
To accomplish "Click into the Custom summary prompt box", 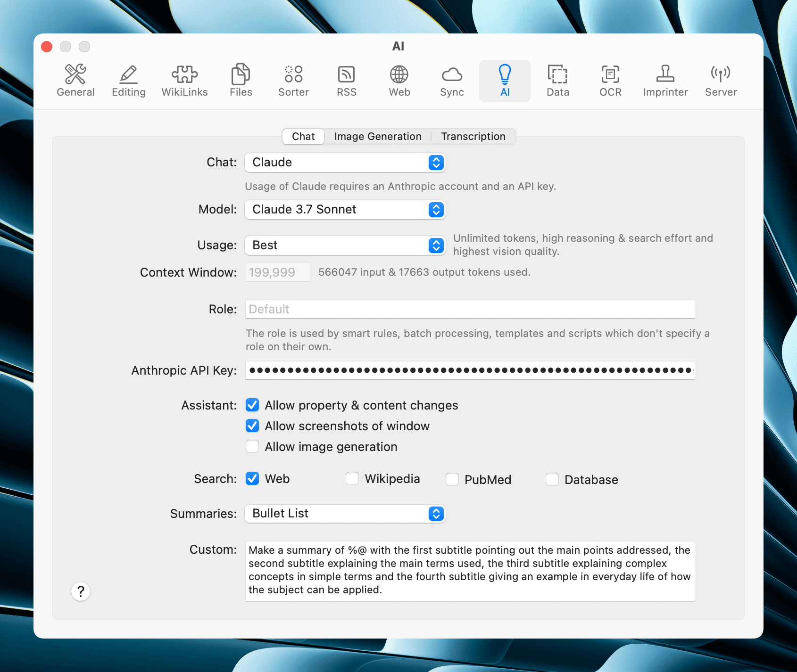I will (470, 571).
